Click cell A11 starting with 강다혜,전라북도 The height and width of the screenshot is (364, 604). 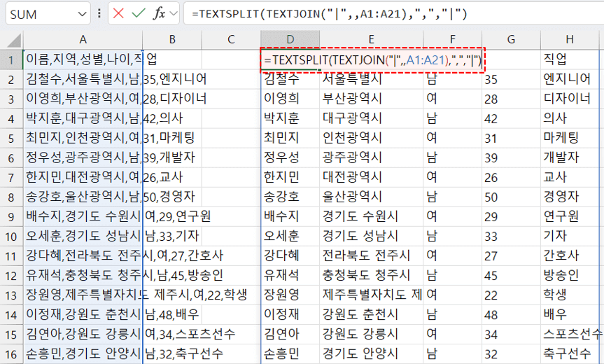click(83, 256)
